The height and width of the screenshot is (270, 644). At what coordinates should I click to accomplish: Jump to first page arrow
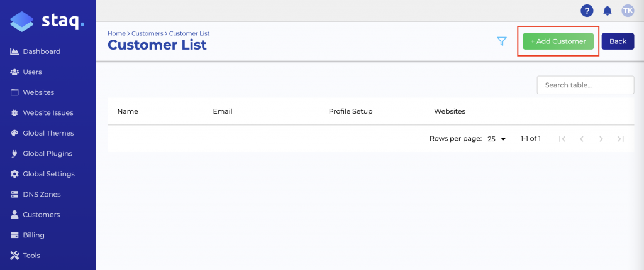pyautogui.click(x=562, y=139)
